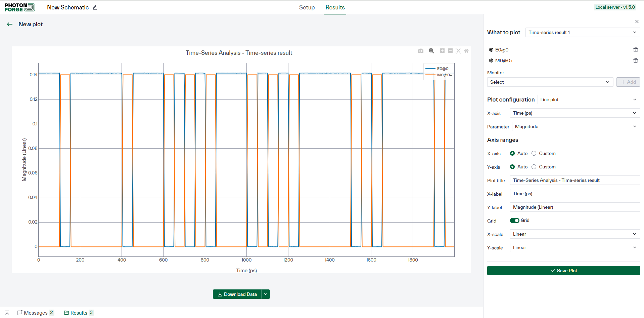Click the M0@0+ monitor cube icon
Screen dimensions: 644x318
click(x=491, y=61)
